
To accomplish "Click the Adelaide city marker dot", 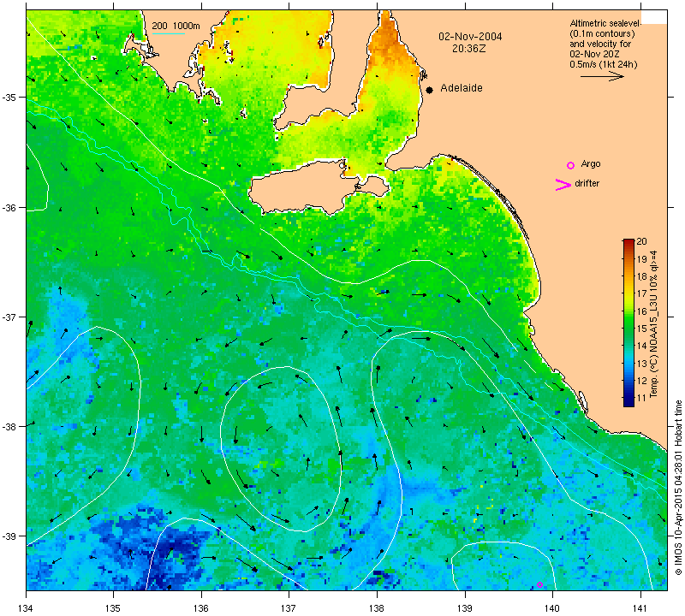I will coord(430,90).
